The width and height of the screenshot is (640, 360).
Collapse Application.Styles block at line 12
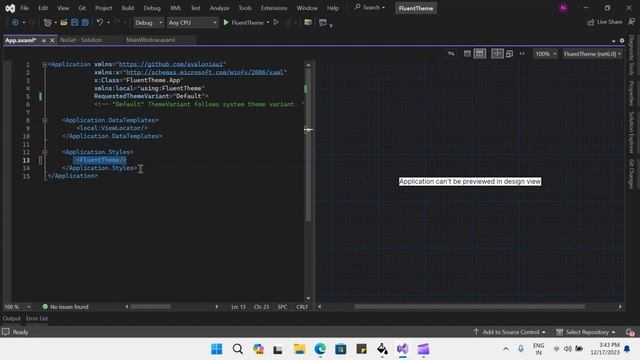[45, 152]
